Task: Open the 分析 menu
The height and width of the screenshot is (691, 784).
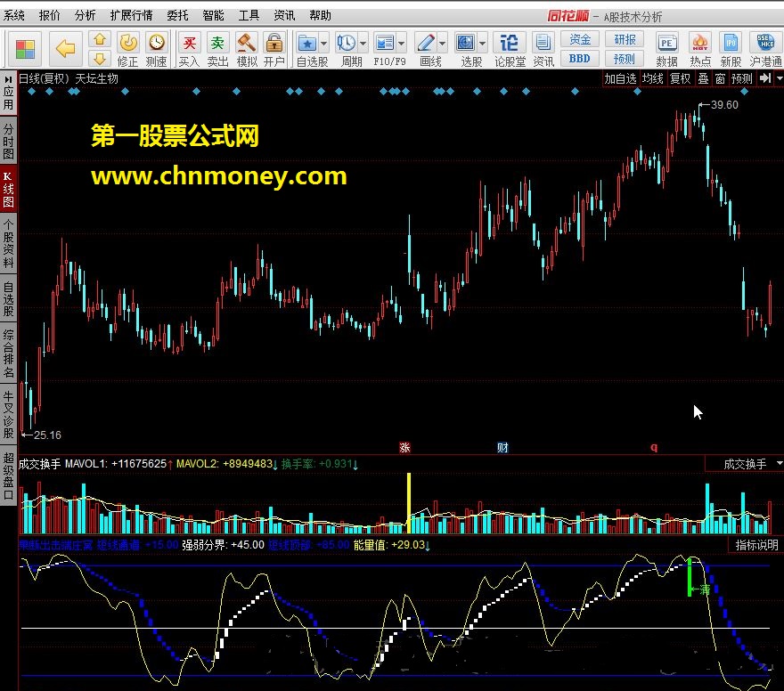Action: (85, 15)
